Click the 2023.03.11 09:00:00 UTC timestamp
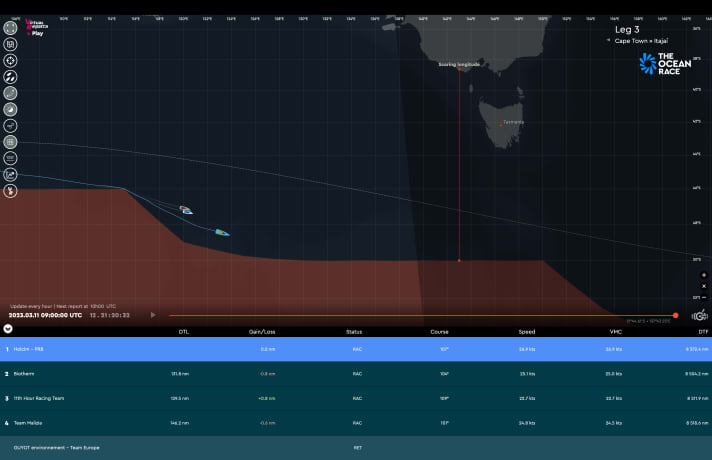Viewport: 712px width, 460px height. (45, 315)
